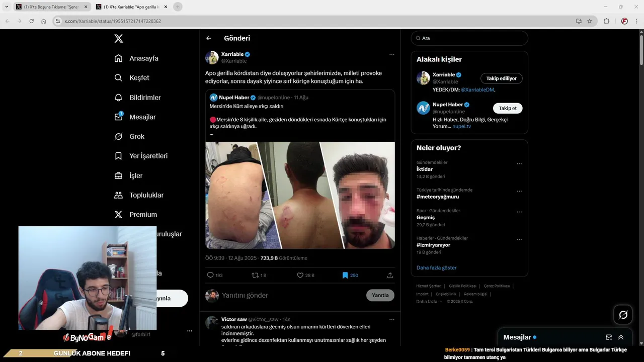Open Bildirimler notifications
This screenshot has width=644, height=362.
tap(138, 98)
